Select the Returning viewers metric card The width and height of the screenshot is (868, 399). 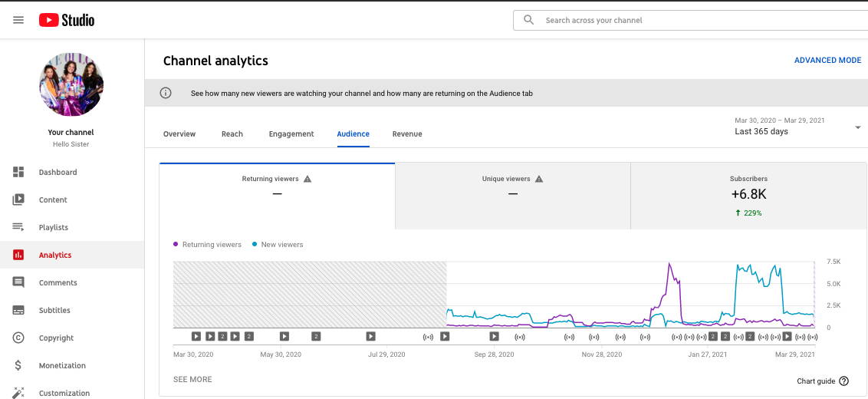[278, 196]
